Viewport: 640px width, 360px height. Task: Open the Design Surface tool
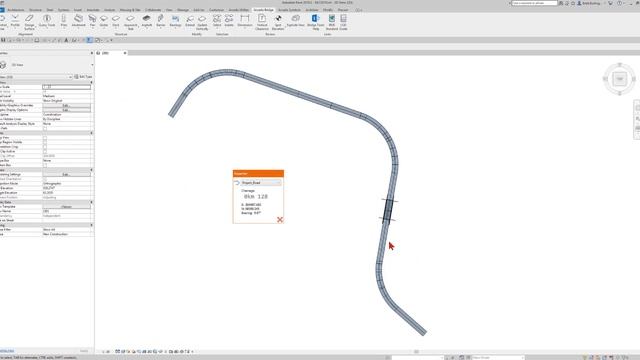[29, 22]
